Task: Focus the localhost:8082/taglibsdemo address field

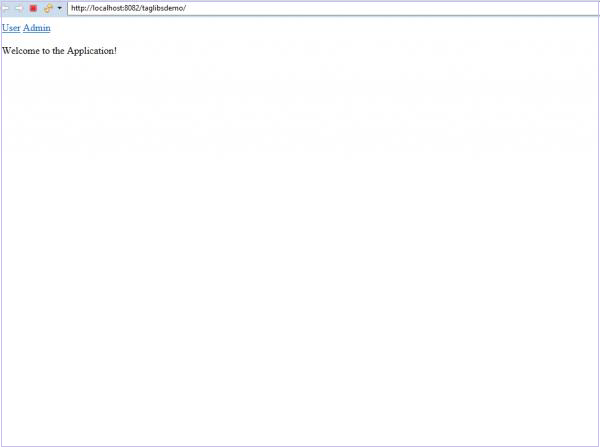Action: (x=333, y=8)
